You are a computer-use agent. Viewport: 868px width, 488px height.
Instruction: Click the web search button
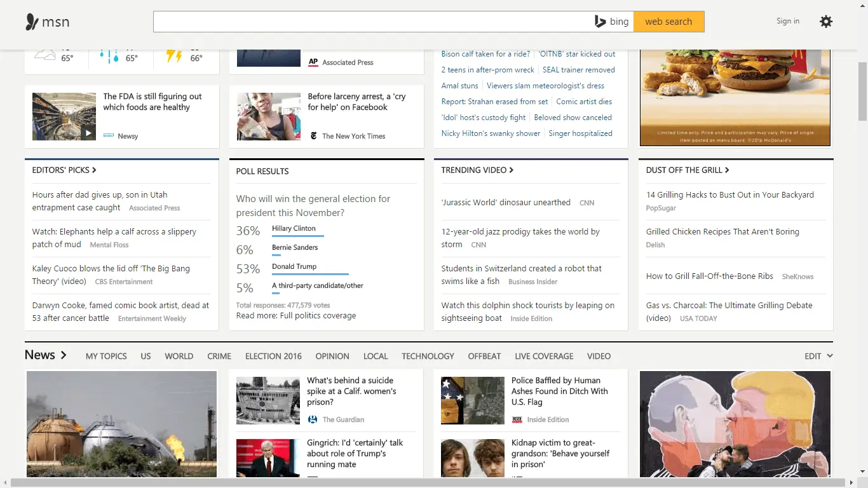tap(668, 22)
